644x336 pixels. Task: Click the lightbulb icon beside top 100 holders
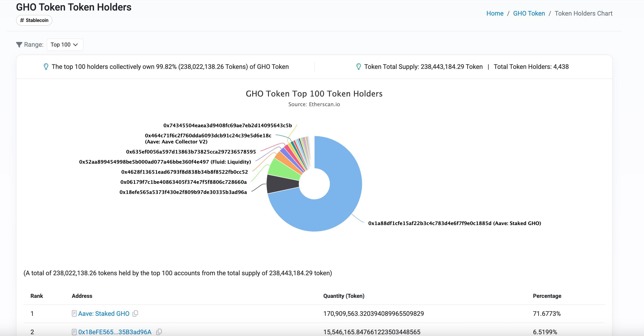point(46,66)
